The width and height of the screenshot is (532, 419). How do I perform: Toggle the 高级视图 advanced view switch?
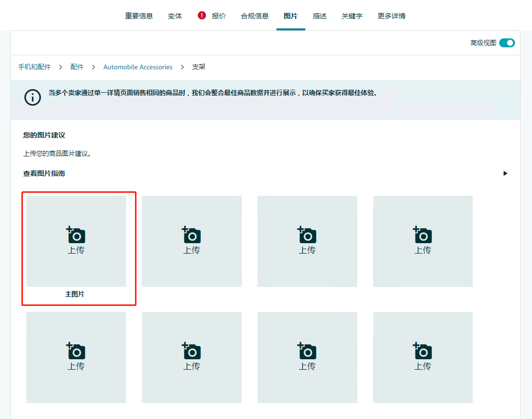click(507, 43)
